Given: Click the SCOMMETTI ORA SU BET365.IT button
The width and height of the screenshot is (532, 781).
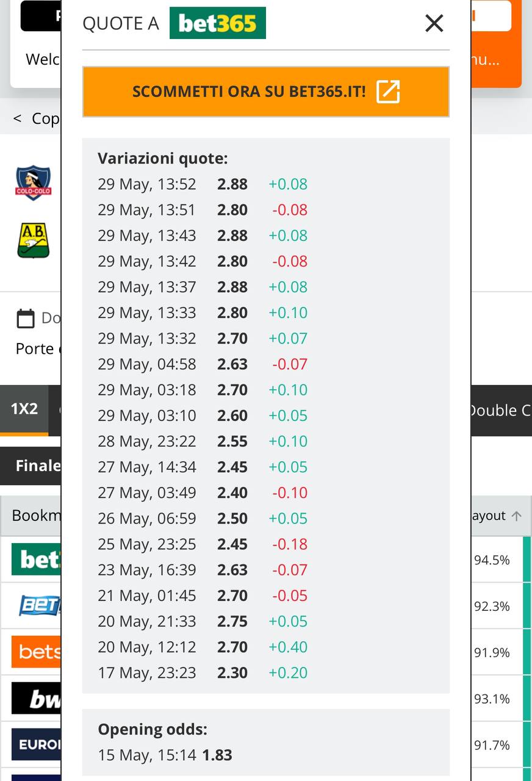Looking at the screenshot, I should [266, 92].
